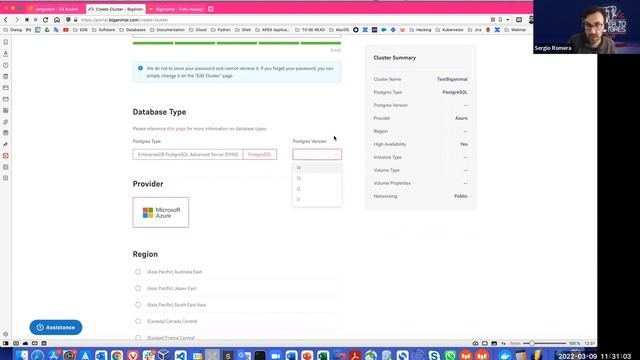
Task: Open the Software bookmarks folder
Action: (x=103, y=30)
